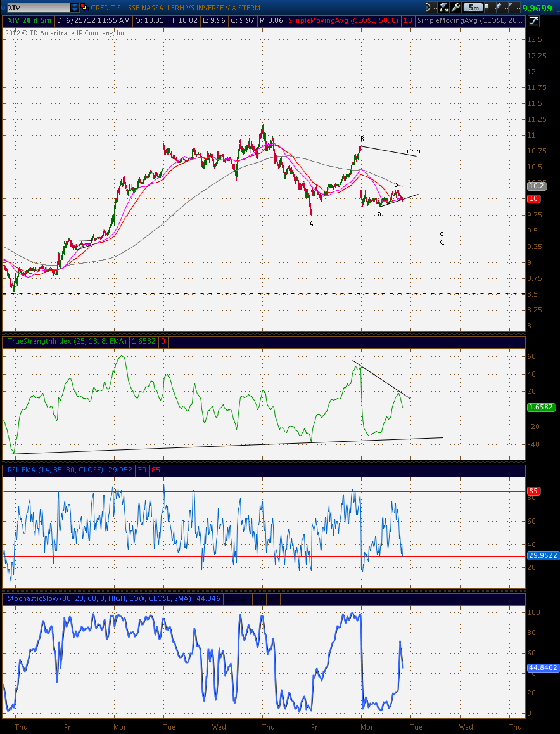This screenshot has height=734, width=560.
Task: Click the colored symbol link icon
Action: pyautogui.click(x=84, y=7)
